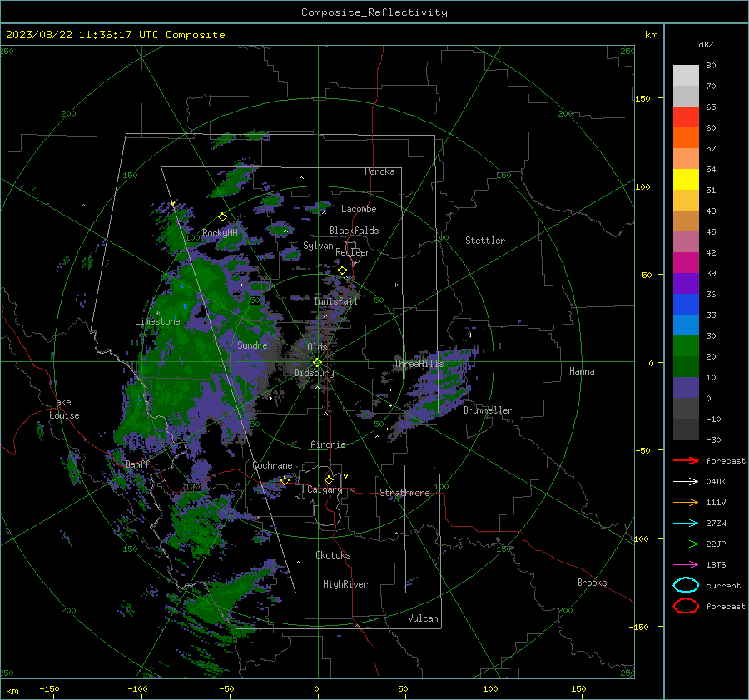Viewport: 749px width, 700px height.
Task: Click the Lake Louise label
Action: click(x=64, y=409)
